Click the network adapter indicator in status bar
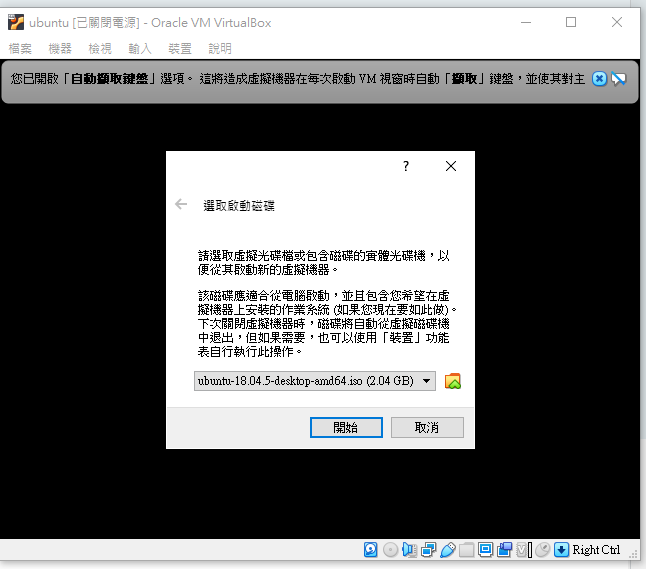This screenshot has height=569, width=646. click(428, 550)
